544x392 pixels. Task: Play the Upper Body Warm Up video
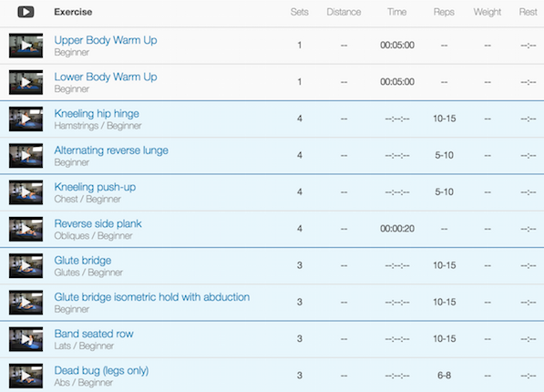tap(26, 46)
